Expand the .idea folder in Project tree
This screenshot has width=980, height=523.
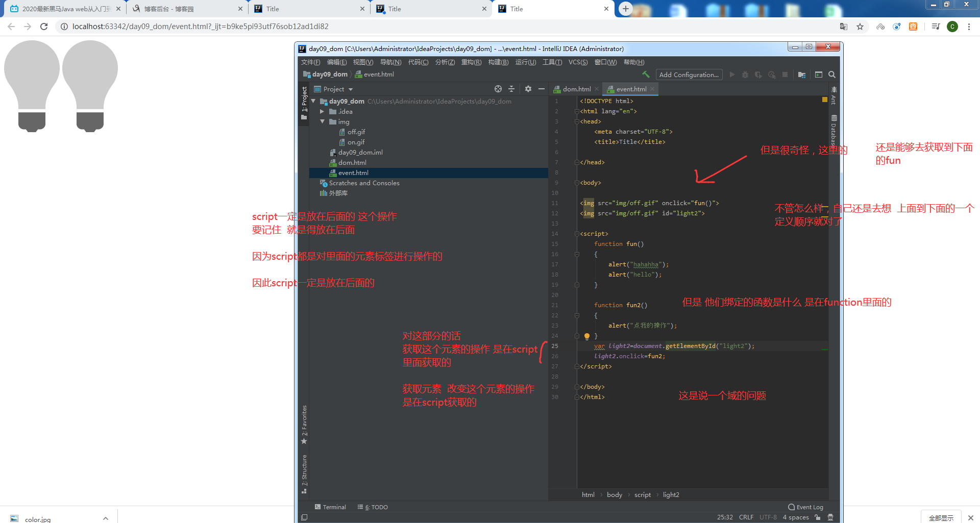click(x=322, y=111)
